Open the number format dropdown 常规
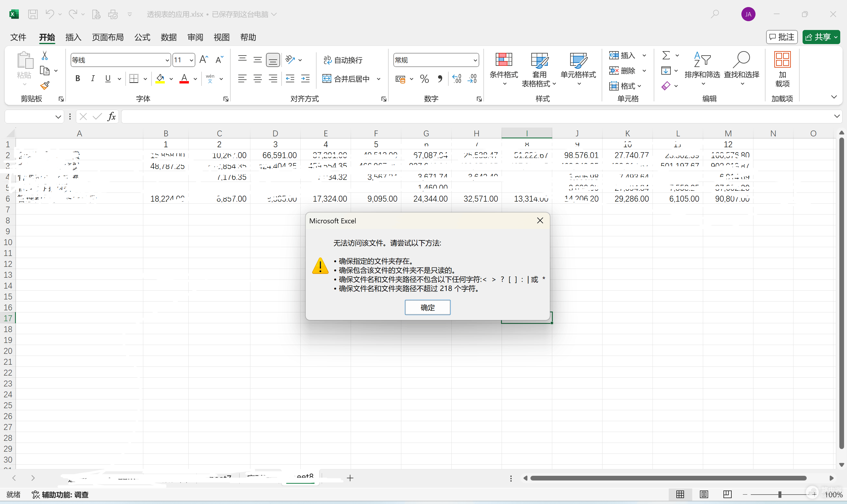847x504 pixels. click(x=475, y=60)
